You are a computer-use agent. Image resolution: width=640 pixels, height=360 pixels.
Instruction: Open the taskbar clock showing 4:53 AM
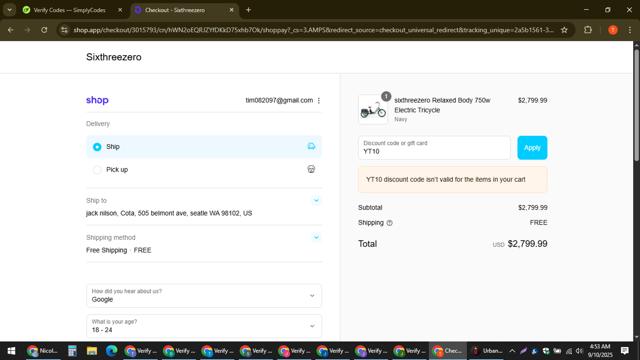click(x=600, y=351)
